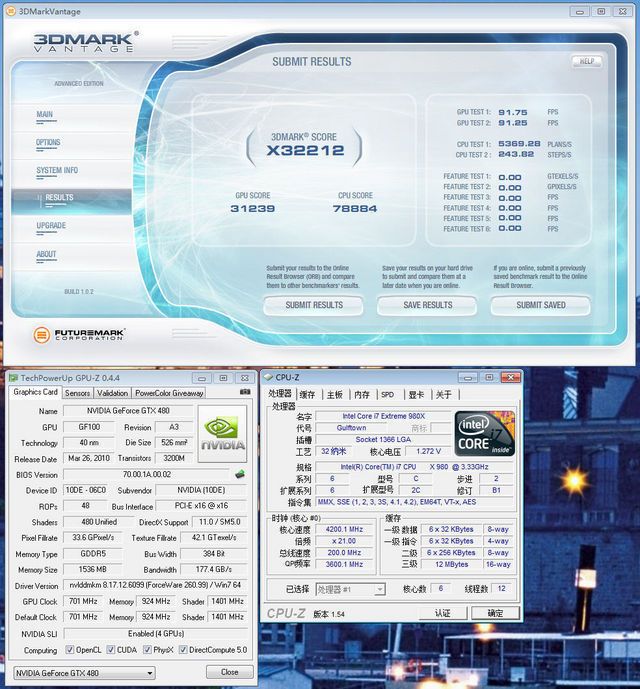Open SYSTEM INFO in 3DMark Vantage
The image size is (640, 689).
(57, 170)
